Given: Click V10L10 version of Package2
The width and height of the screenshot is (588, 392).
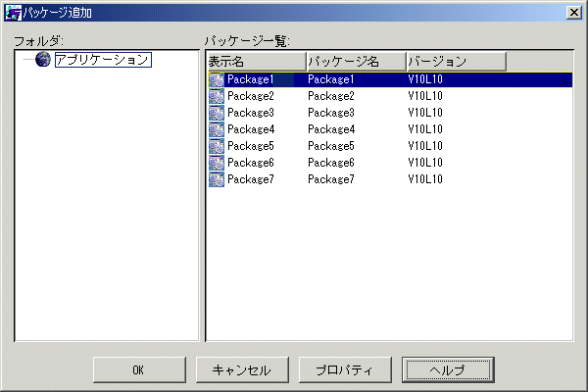Looking at the screenshot, I should (x=425, y=96).
